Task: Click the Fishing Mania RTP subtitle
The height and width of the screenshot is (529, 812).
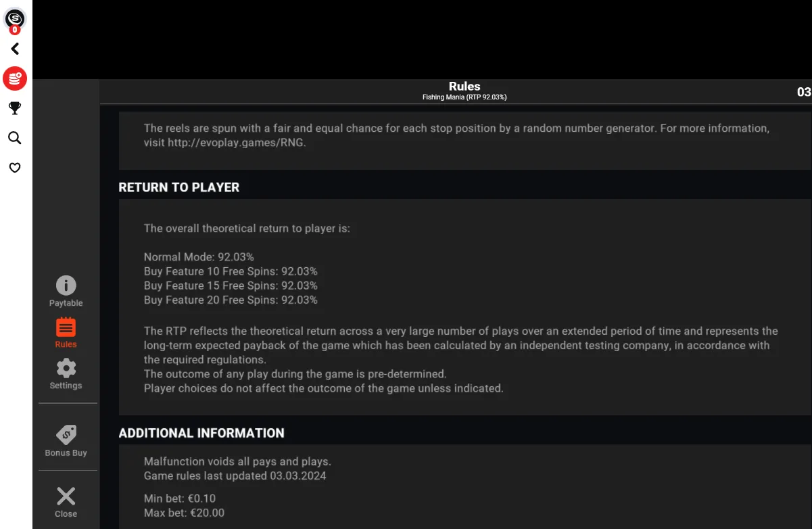Action: click(464, 97)
